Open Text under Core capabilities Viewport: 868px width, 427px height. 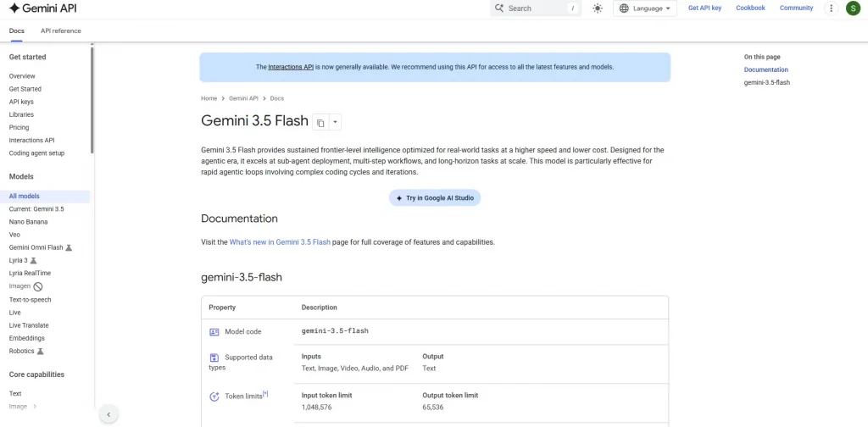[15, 394]
